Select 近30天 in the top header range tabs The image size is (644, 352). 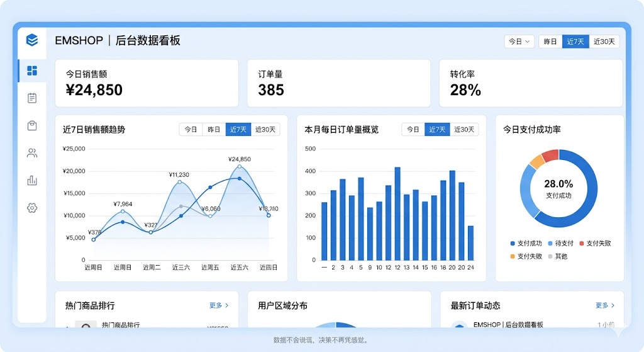pos(604,42)
